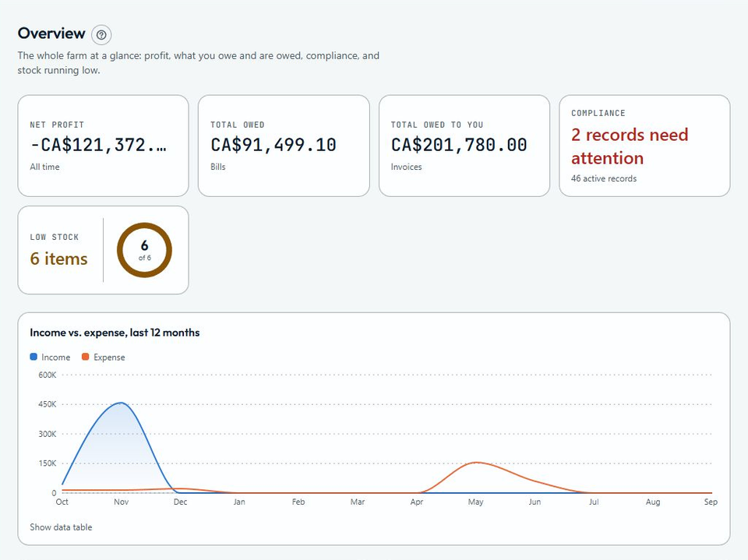
Task: Click the 450K y-axis label
Action: [48, 404]
